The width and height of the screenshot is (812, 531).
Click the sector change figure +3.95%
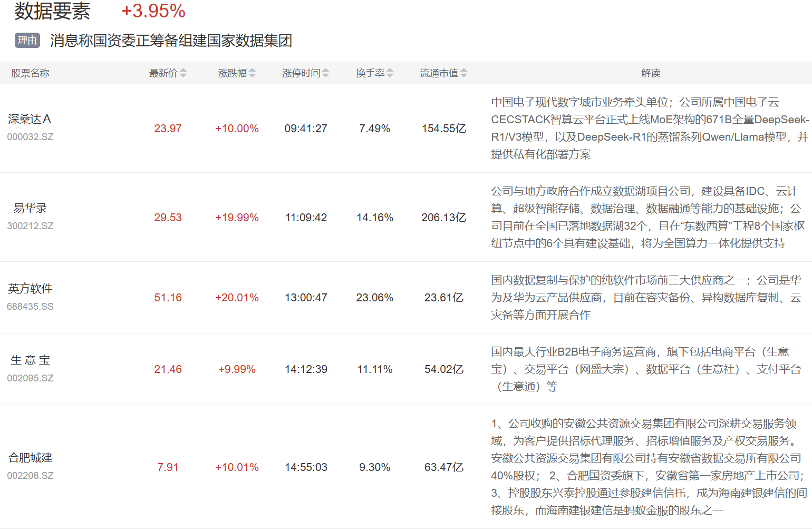(153, 11)
